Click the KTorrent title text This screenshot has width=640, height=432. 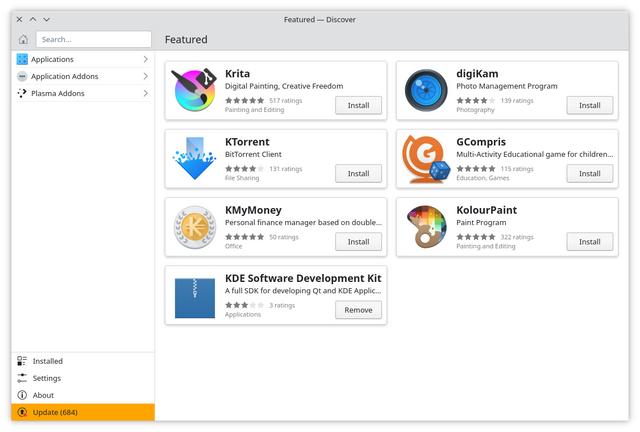pyautogui.click(x=247, y=142)
